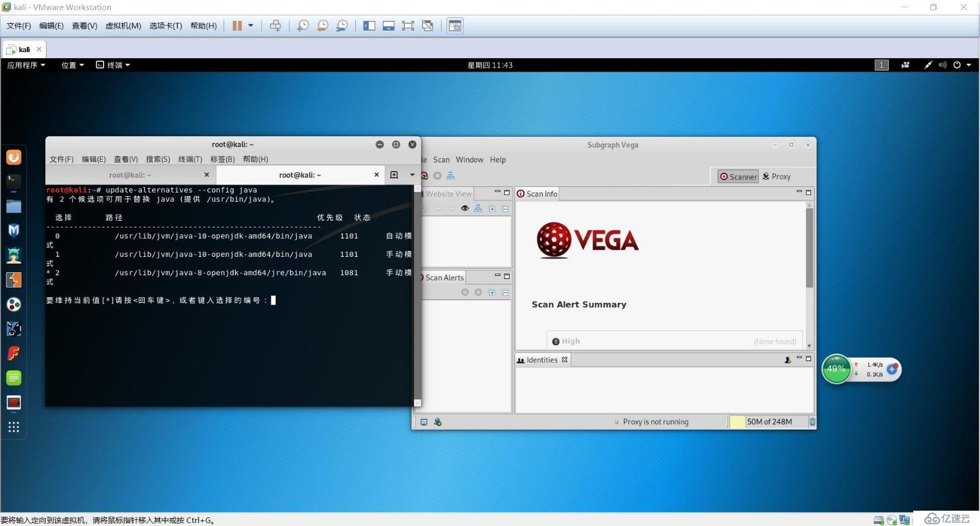Click the heap memory status 50M of 248M
The width and height of the screenshot is (980, 526).
click(x=769, y=422)
